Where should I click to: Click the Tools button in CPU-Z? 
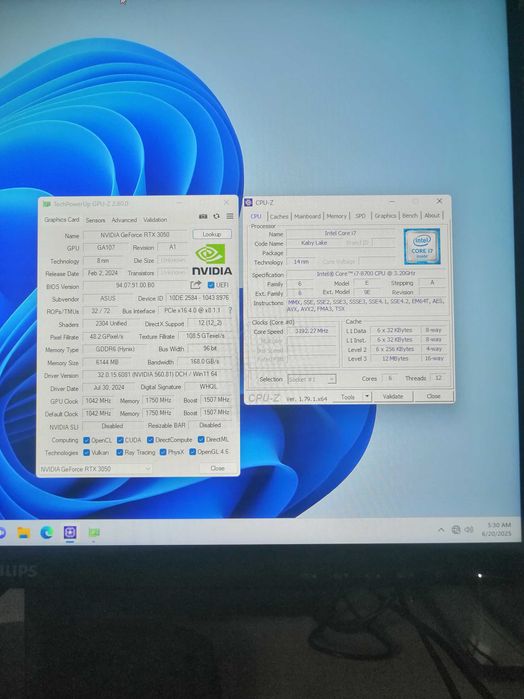pos(348,397)
